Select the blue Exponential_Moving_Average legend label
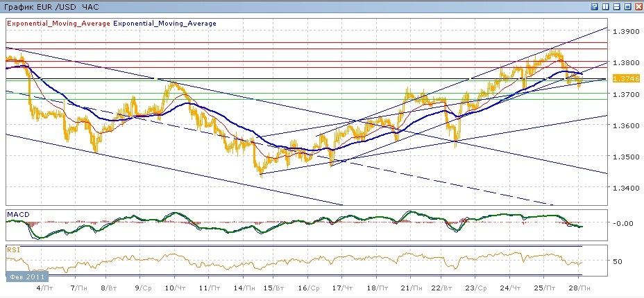 164,24
